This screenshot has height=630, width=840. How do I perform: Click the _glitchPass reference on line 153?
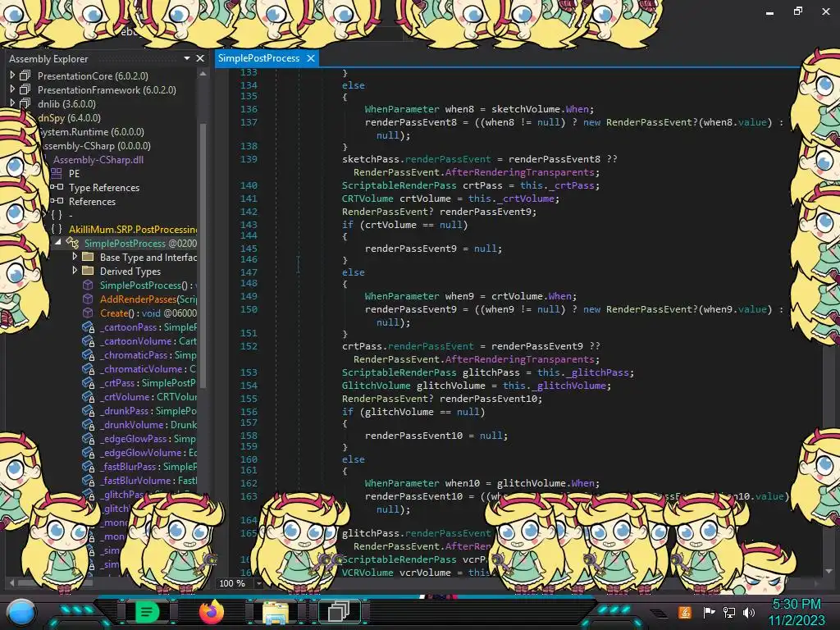point(597,372)
